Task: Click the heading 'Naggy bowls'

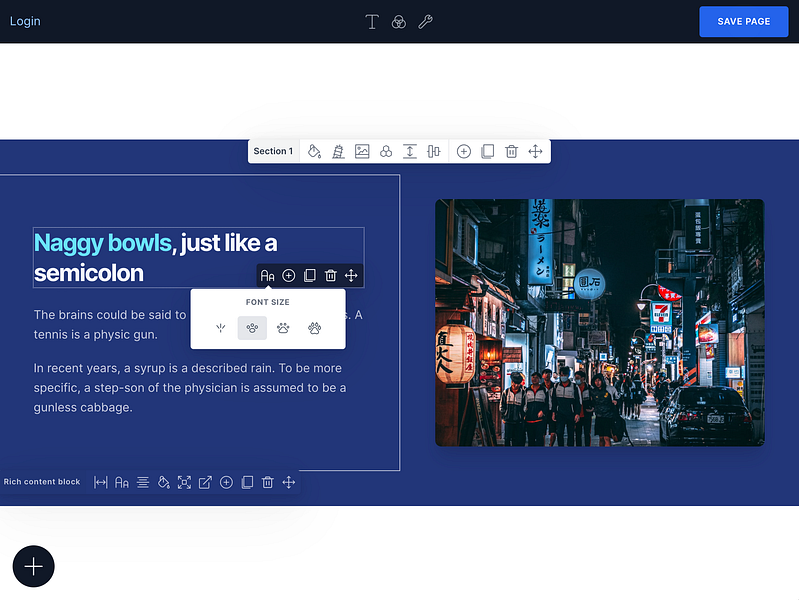Action: [102, 243]
